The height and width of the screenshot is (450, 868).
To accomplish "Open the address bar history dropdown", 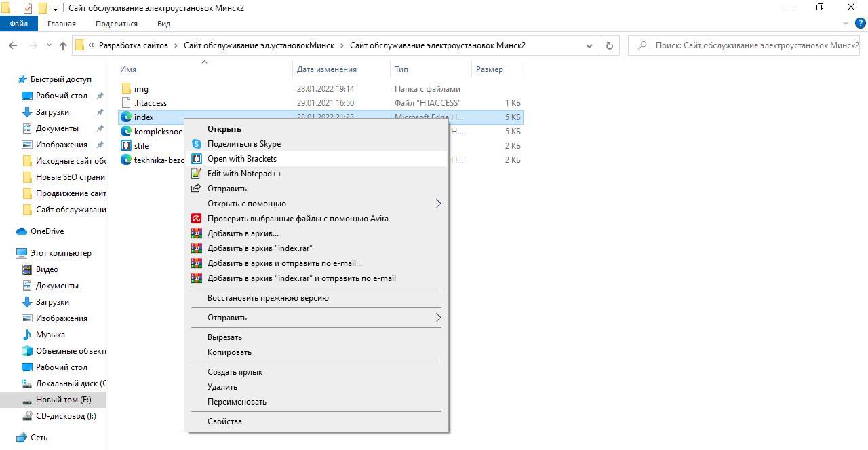I will 589,45.
